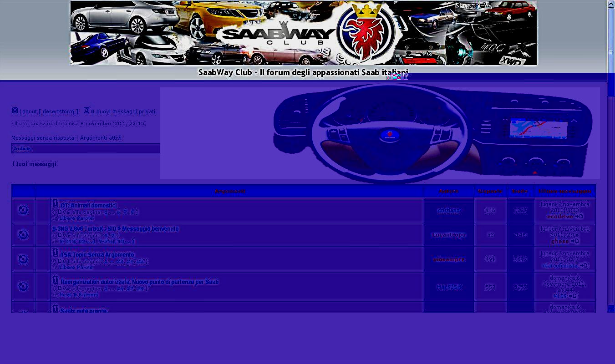Open the topic OT: Animali domestici
Image resolution: width=615 pixels, height=364 pixels.
pyautogui.click(x=89, y=206)
